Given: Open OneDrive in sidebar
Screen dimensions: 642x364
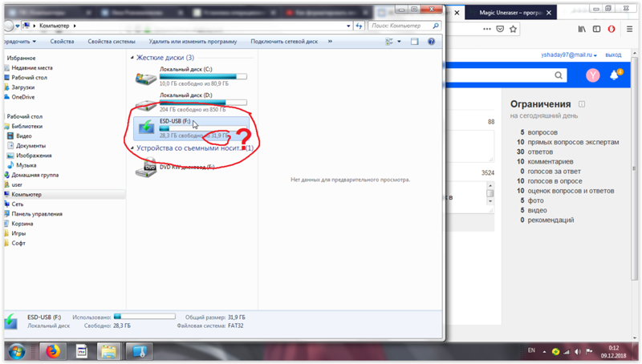Looking at the screenshot, I should (23, 97).
